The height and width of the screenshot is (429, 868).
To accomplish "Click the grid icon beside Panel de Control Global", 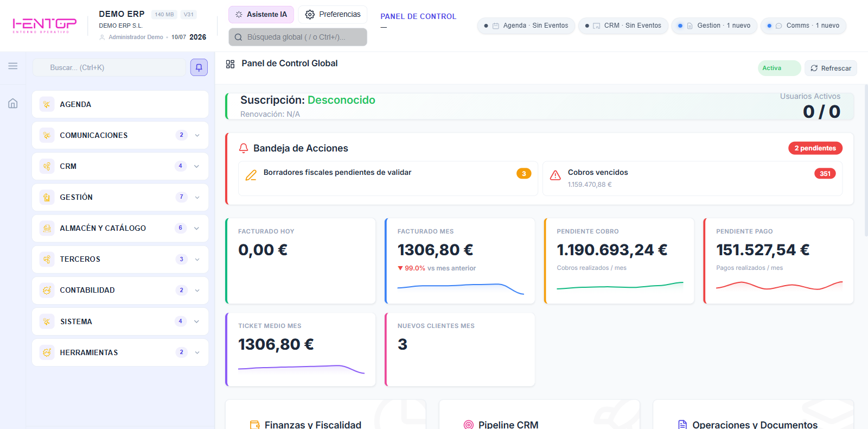I will coord(230,64).
